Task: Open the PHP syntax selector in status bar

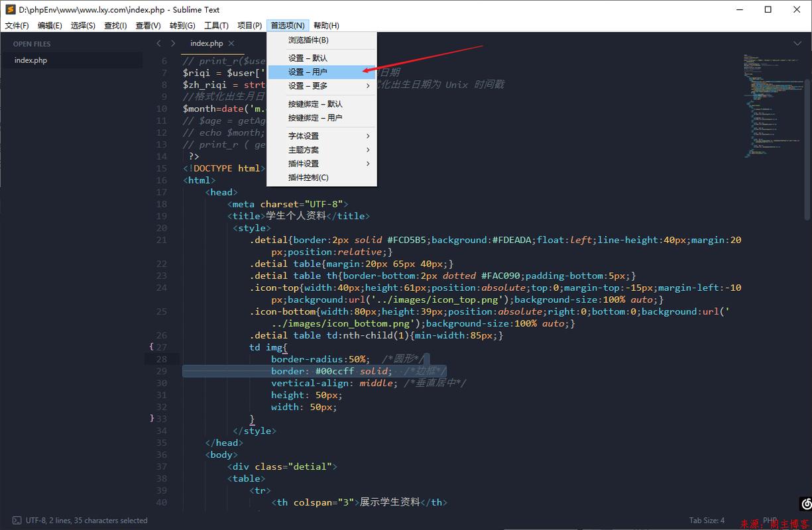Action: point(770,520)
